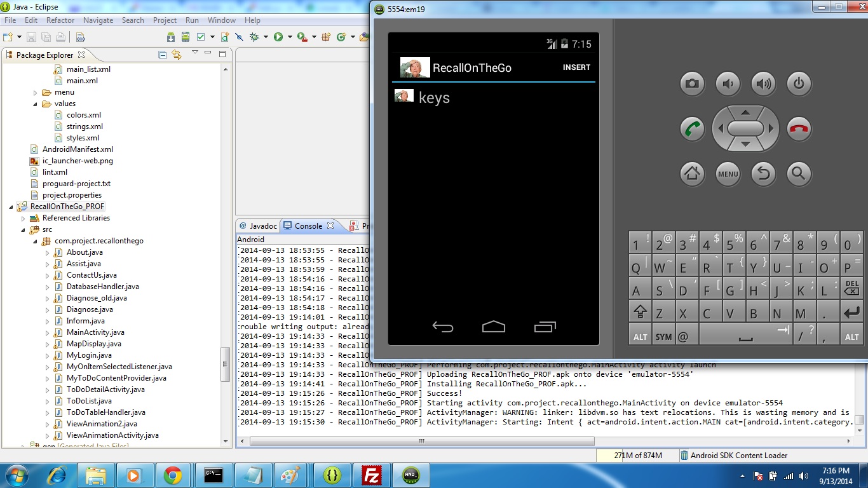
Task: Click emulator home button
Action: click(x=692, y=173)
